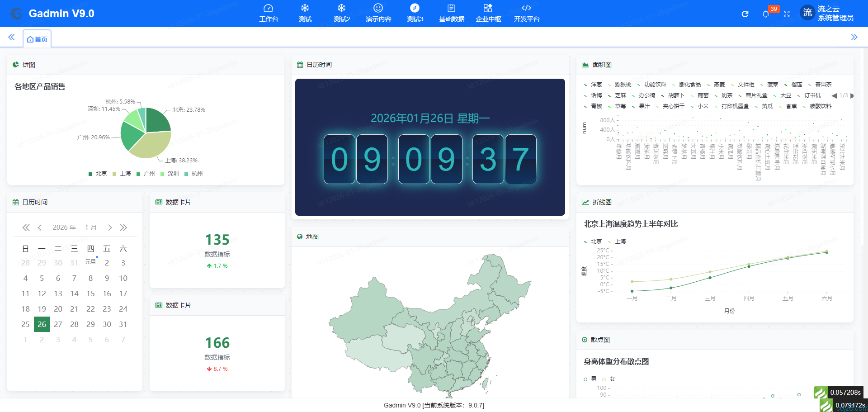The image size is (868, 412).
Task: Click the 流之云 system administrator avatar
Action: [x=807, y=13]
